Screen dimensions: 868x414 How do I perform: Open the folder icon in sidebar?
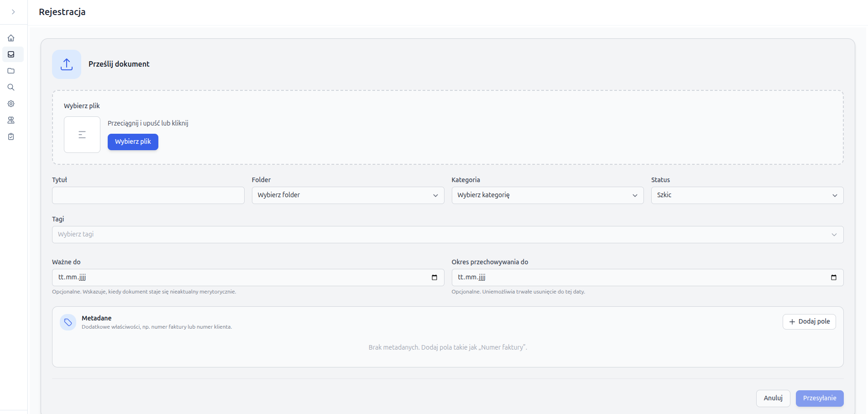[11, 71]
